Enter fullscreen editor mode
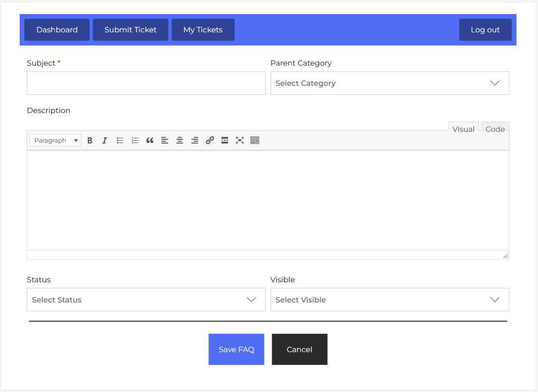Image resolution: width=538 pixels, height=392 pixels. tap(240, 140)
